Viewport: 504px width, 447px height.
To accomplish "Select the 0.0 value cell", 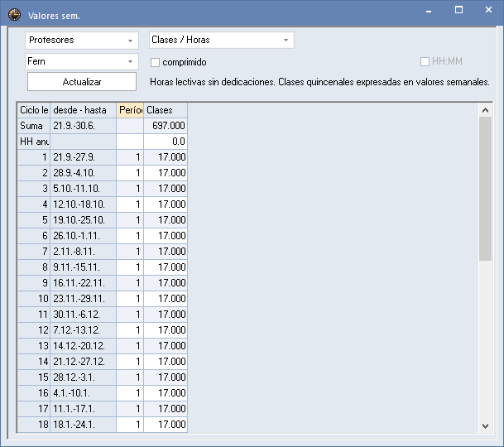I will pyautogui.click(x=166, y=142).
